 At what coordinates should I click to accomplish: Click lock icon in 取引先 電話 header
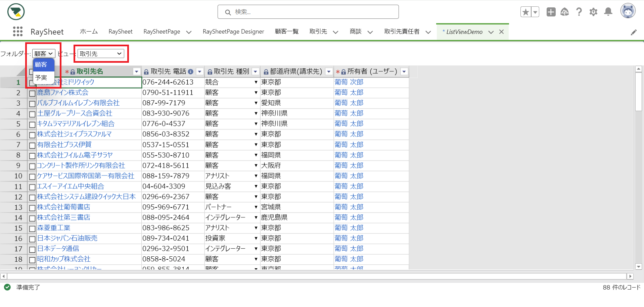click(x=146, y=72)
